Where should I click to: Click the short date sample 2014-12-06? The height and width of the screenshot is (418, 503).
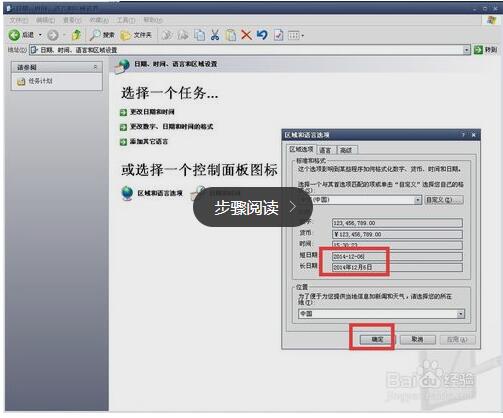[x=397, y=256]
